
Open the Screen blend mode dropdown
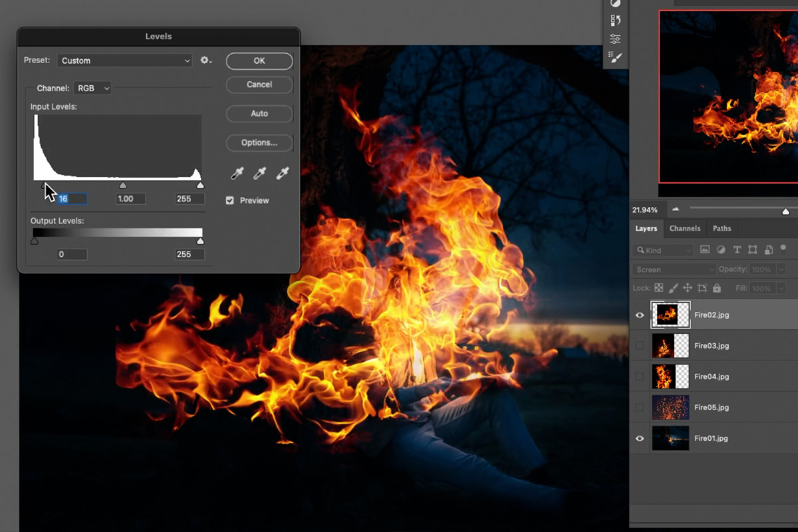673,269
